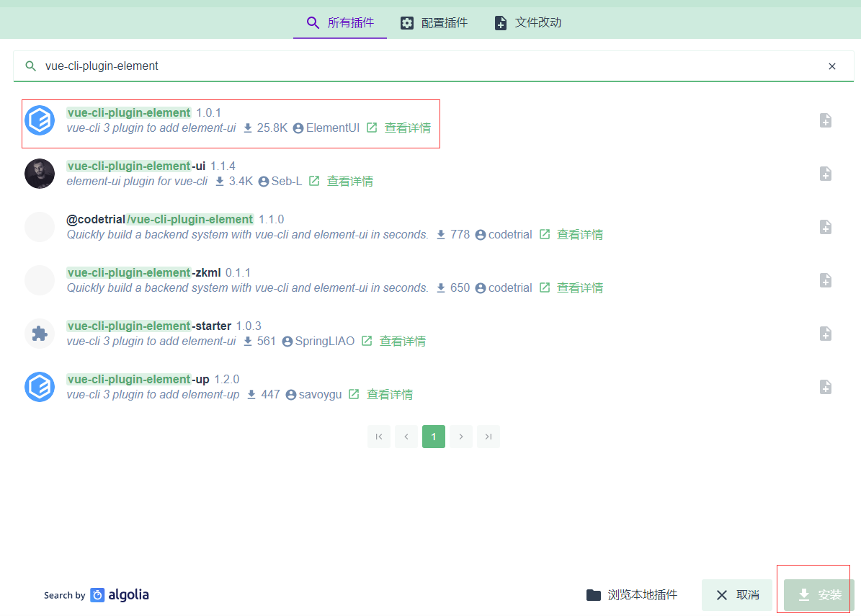Viewport: 861px width, 616px height.
Task: Jump to the last results page
Action: 489,437
